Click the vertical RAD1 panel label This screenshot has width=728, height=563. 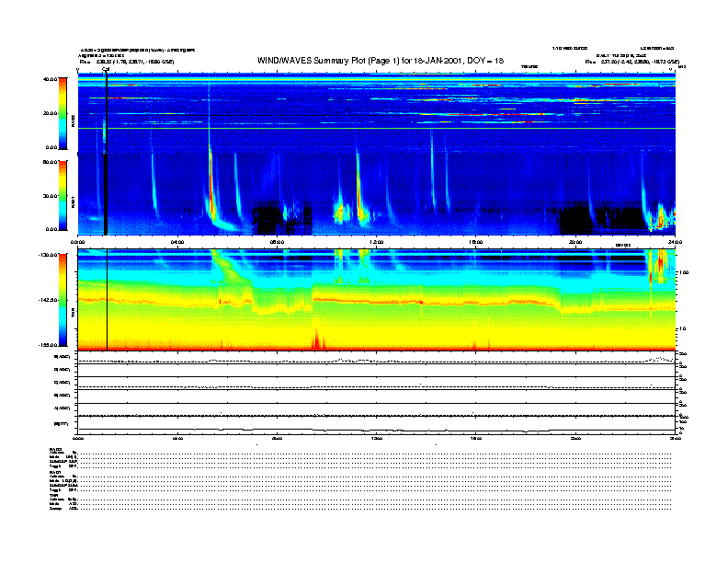click(73, 201)
